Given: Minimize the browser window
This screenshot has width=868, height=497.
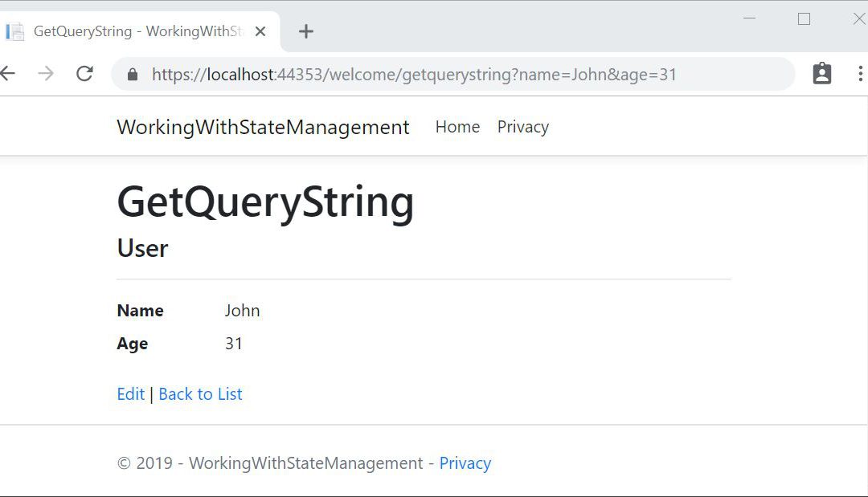Looking at the screenshot, I should tap(750, 18).
